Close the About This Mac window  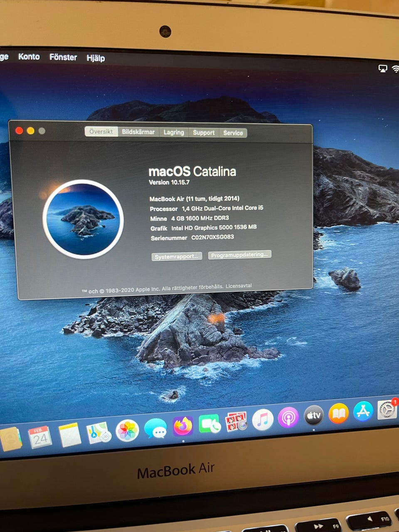coord(19,131)
